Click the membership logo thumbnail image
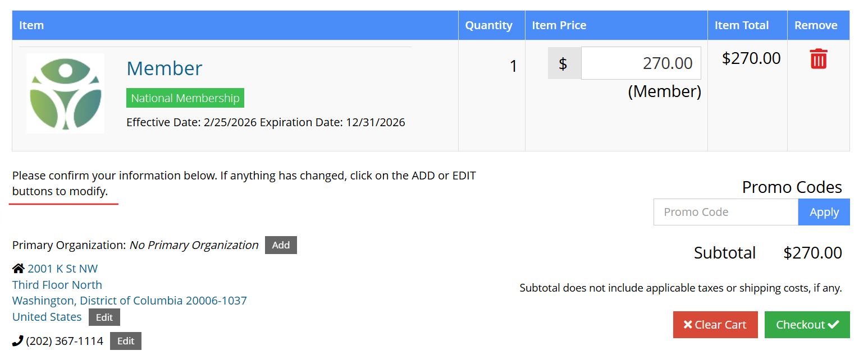The width and height of the screenshot is (868, 355). coord(66,94)
